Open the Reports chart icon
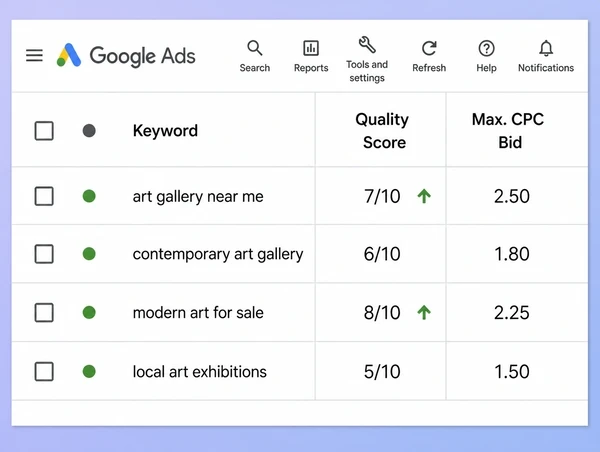 311,48
